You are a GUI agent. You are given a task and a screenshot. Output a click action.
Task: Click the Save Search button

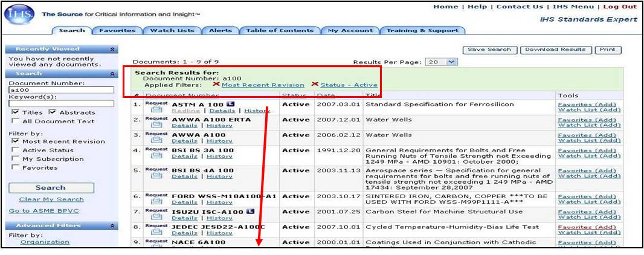(x=489, y=50)
